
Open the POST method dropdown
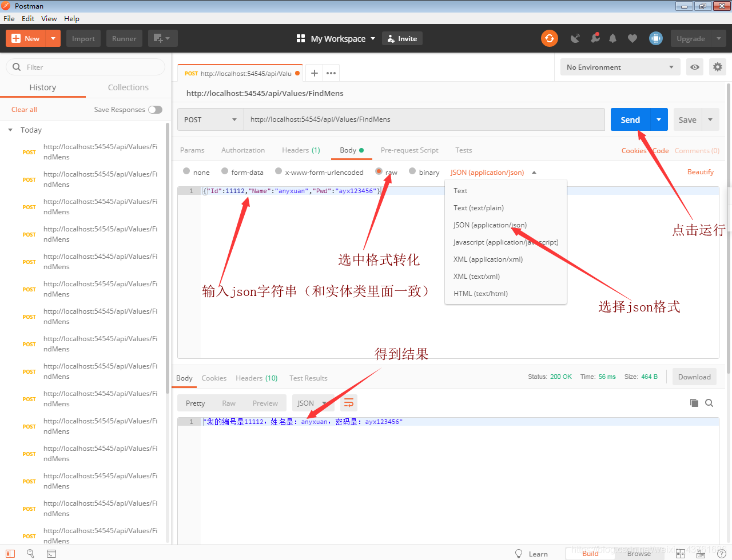pos(210,119)
